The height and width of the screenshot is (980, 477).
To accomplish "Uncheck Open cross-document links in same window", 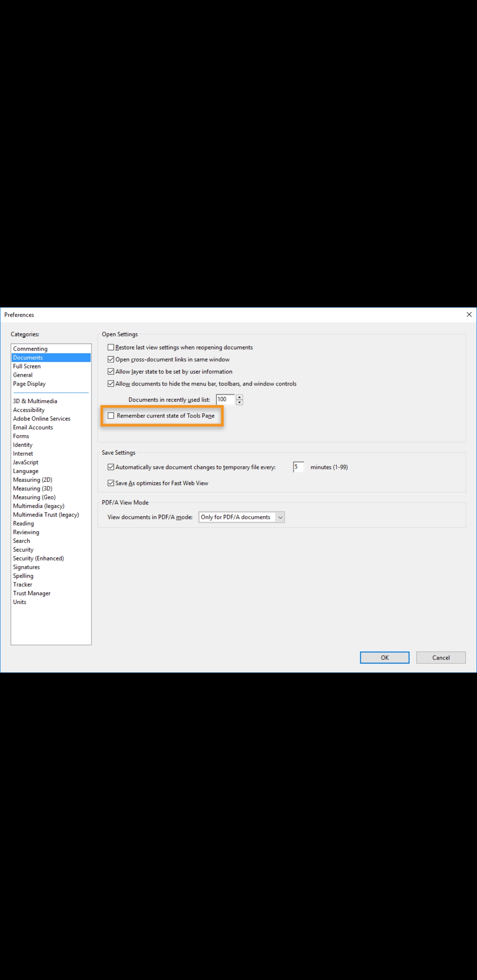I will (x=111, y=359).
